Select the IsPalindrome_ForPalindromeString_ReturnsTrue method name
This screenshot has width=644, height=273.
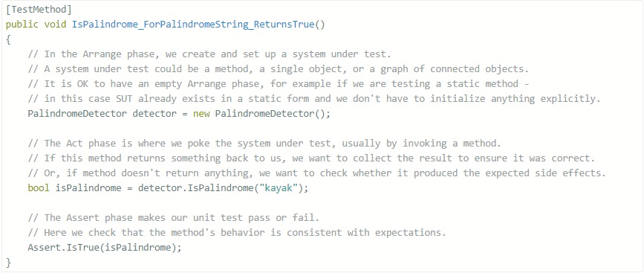click(193, 25)
